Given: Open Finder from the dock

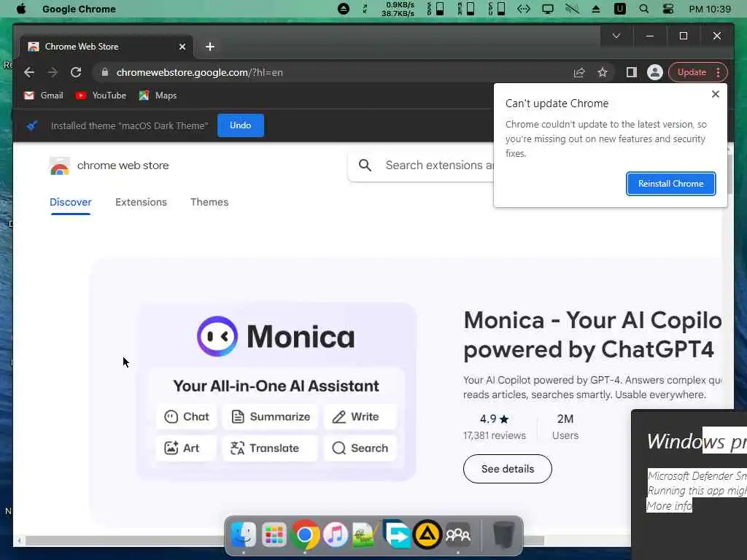Looking at the screenshot, I should (x=244, y=535).
